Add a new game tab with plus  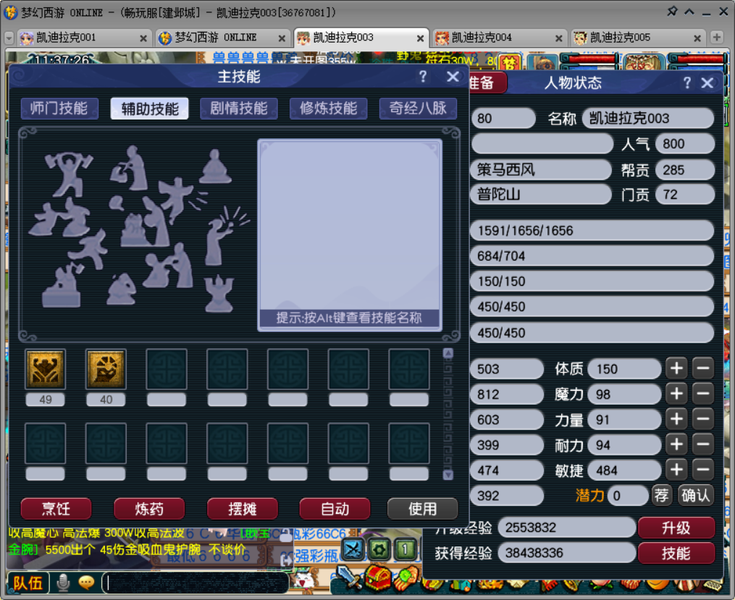716,37
